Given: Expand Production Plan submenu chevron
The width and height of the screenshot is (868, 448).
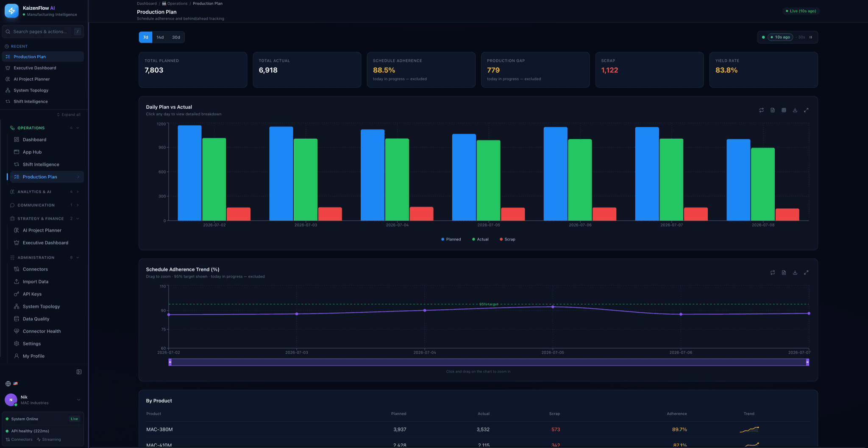Looking at the screenshot, I should point(78,177).
